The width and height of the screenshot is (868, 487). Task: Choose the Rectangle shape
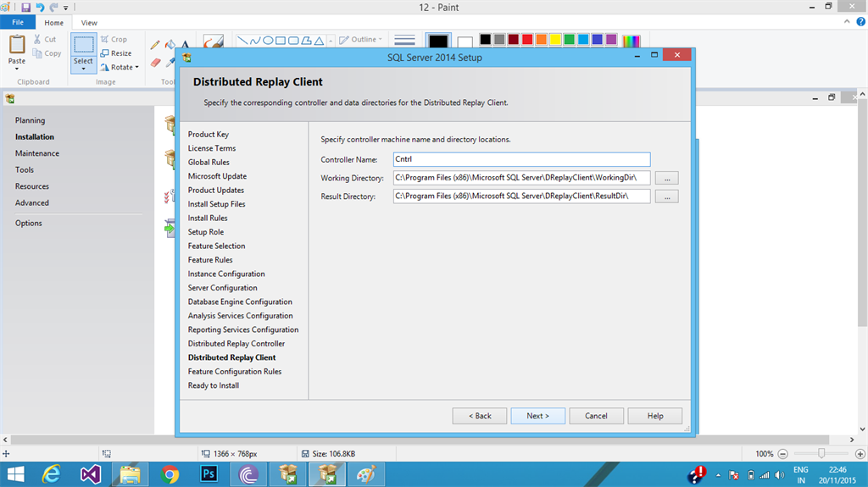pos(281,41)
